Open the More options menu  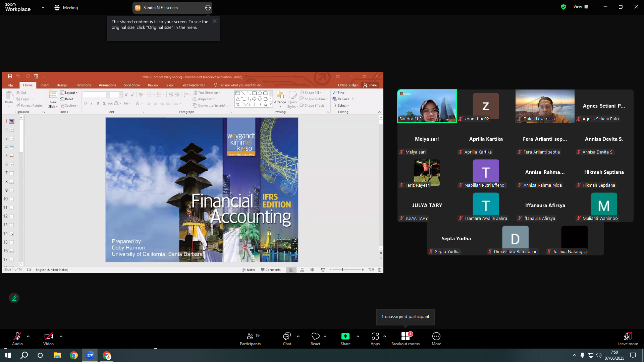(436, 339)
